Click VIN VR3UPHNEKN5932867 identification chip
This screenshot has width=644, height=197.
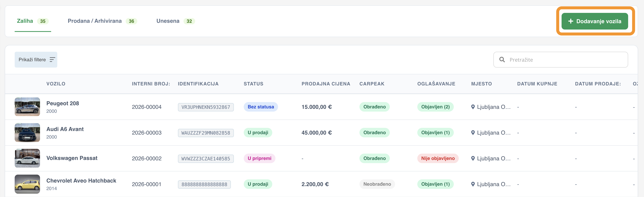[x=206, y=107]
